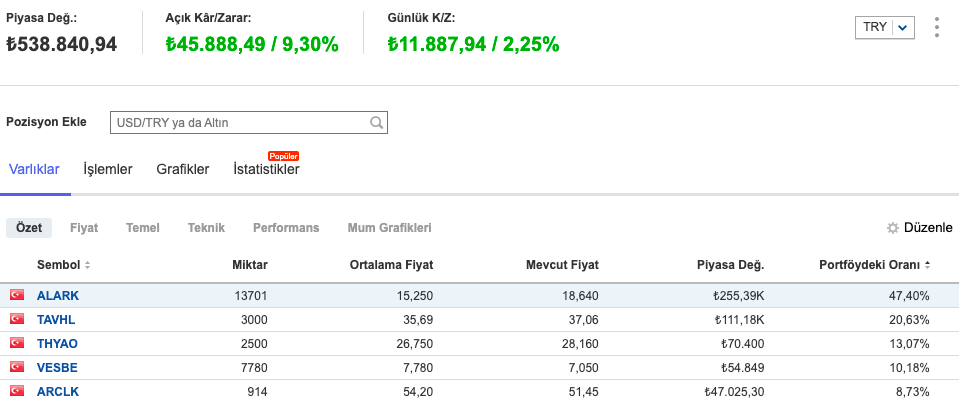Viewport: 961px width, 409px height.
Task: Click the search magnifier icon in position field
Action: point(376,123)
